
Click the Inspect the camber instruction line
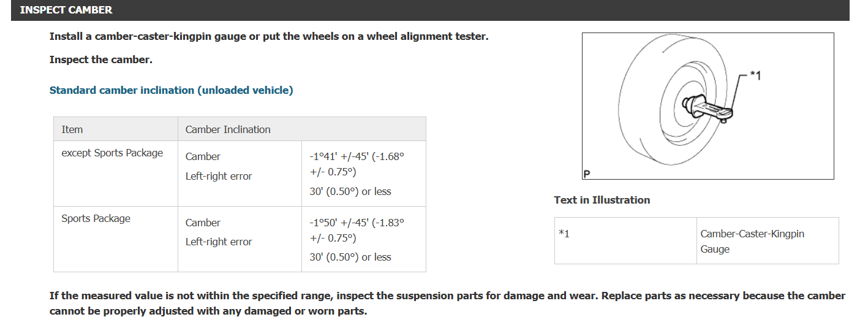pyautogui.click(x=100, y=59)
